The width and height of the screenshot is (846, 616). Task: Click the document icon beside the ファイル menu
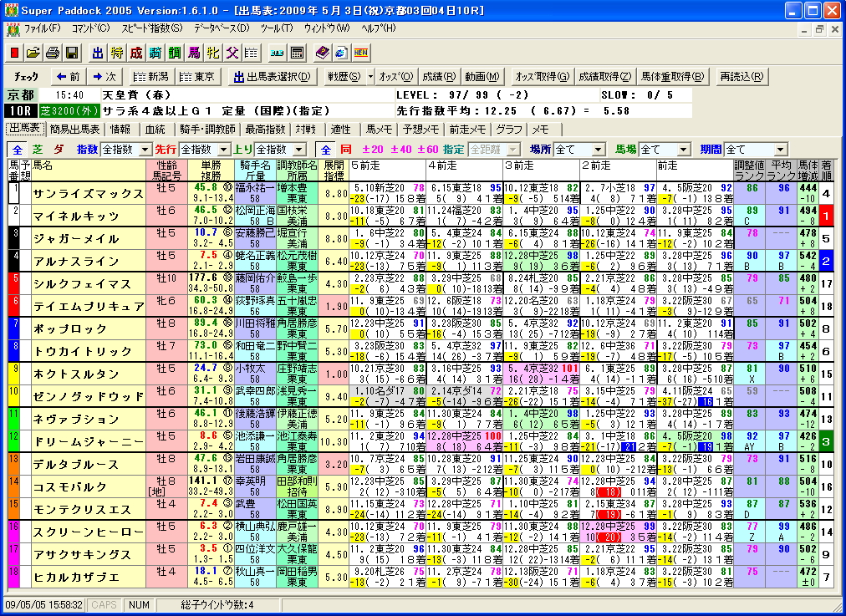[x=13, y=29]
